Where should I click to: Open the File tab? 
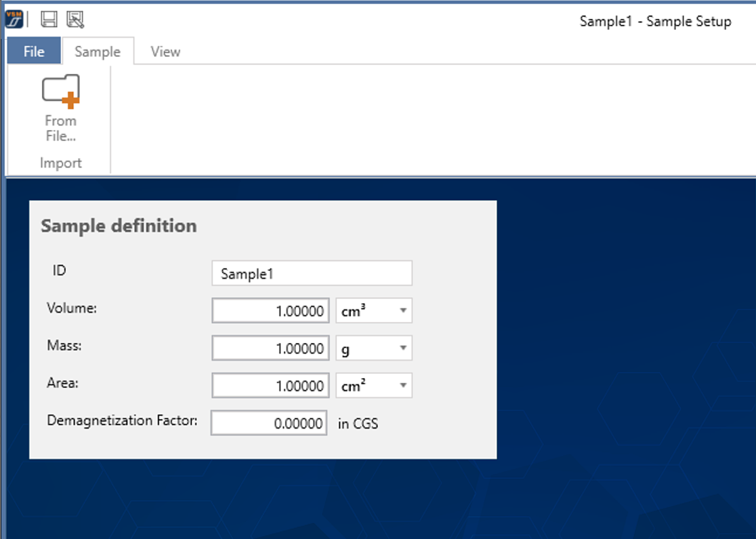tap(34, 51)
